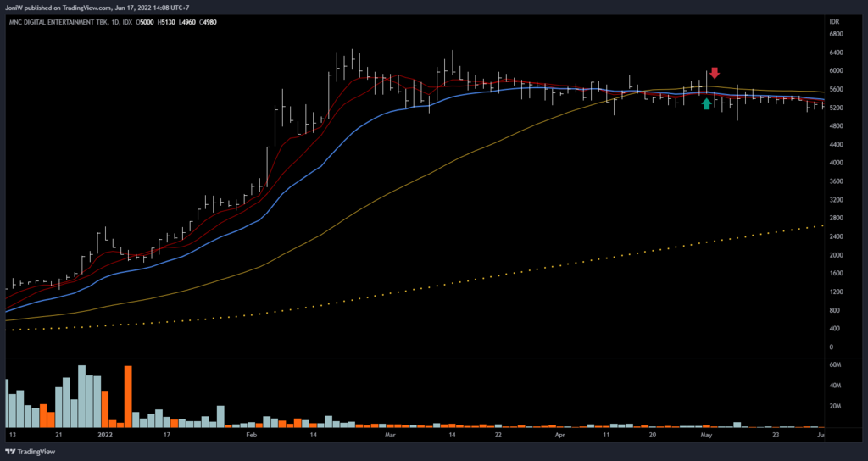The height and width of the screenshot is (461, 868).
Task: Select the IDR currency label on price axis
Action: click(836, 21)
